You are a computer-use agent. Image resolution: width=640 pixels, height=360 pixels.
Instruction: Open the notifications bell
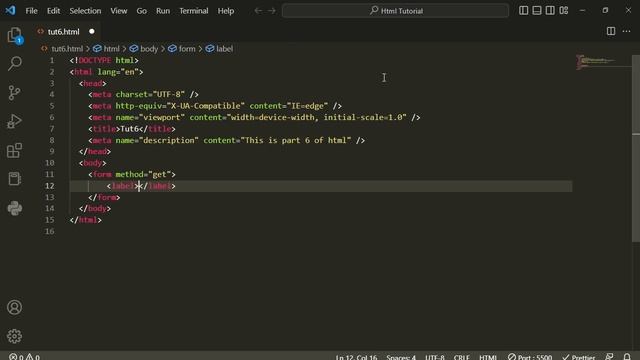tap(627, 357)
